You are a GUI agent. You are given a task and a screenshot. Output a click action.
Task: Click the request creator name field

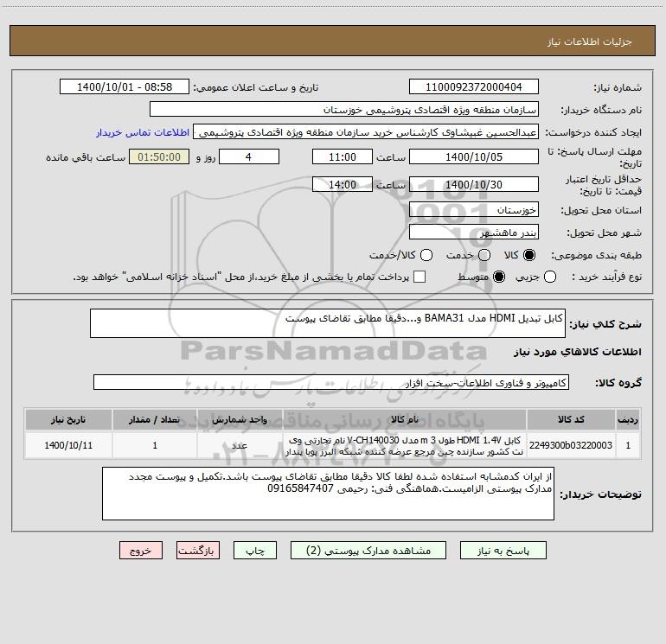point(366,132)
